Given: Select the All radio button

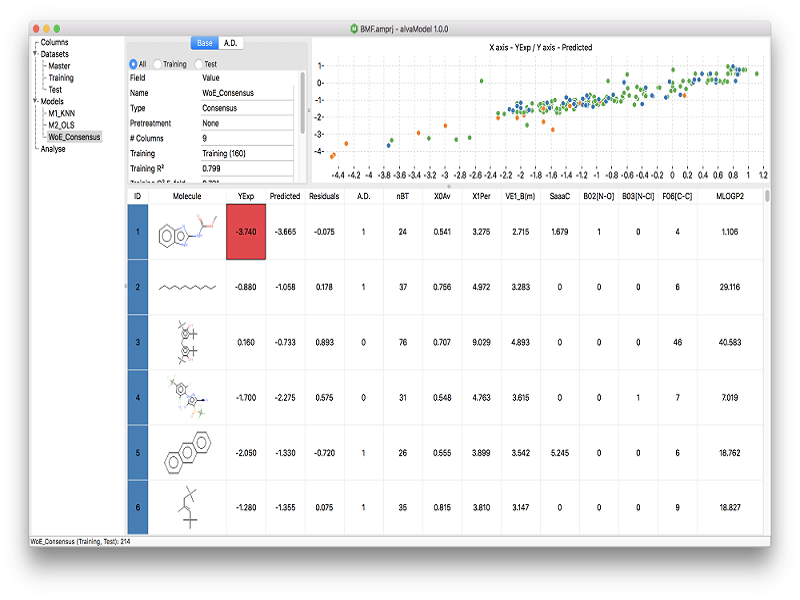Looking at the screenshot, I should (x=134, y=64).
